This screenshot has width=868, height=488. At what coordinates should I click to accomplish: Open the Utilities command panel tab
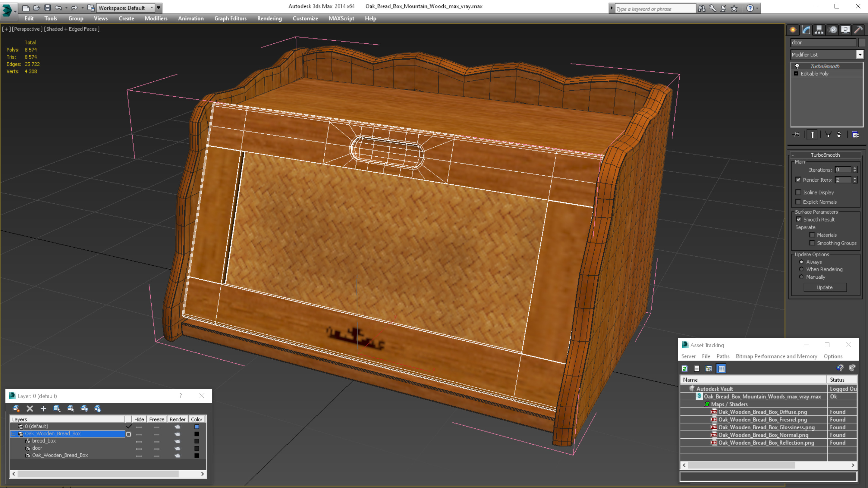pos(858,30)
